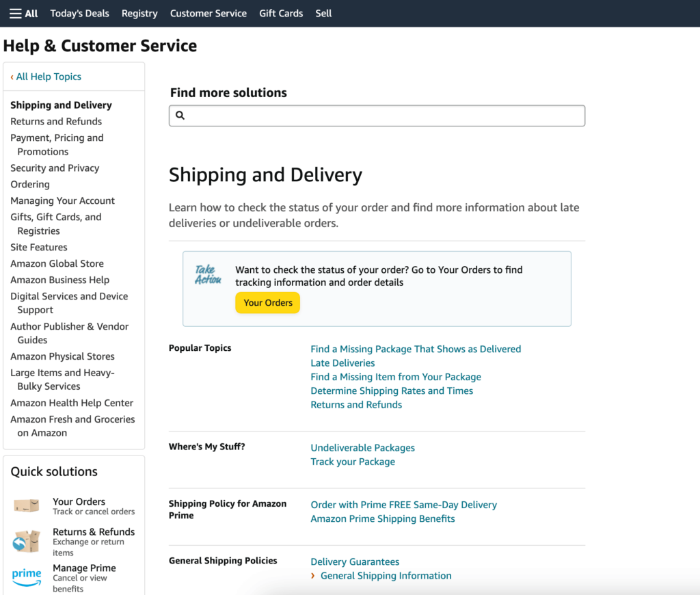Open Undeliverable Packages link

(362, 447)
